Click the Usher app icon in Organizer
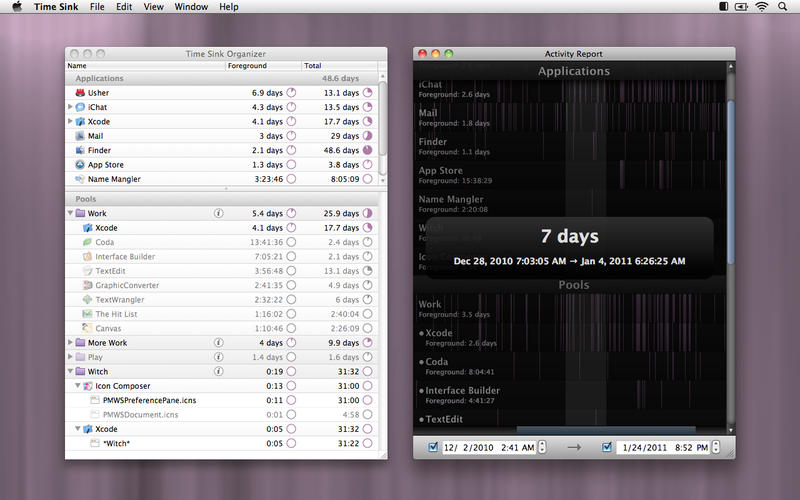800x500 pixels. pyautogui.click(x=80, y=93)
